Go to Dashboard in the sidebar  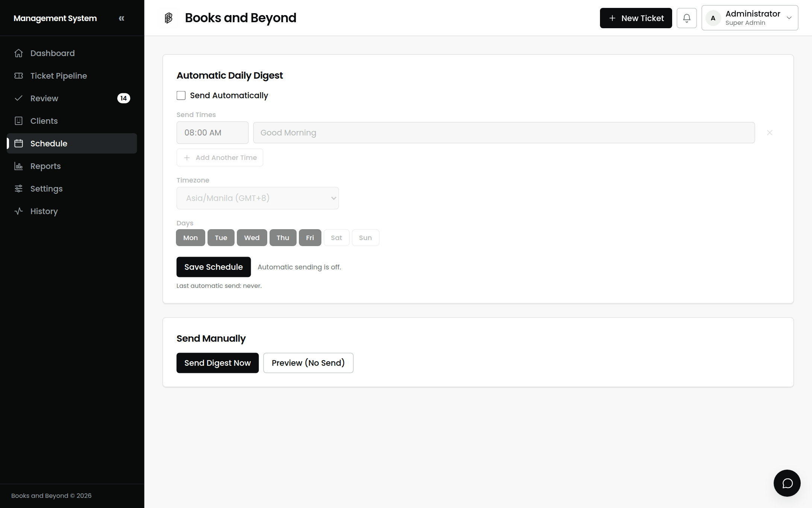click(72, 53)
